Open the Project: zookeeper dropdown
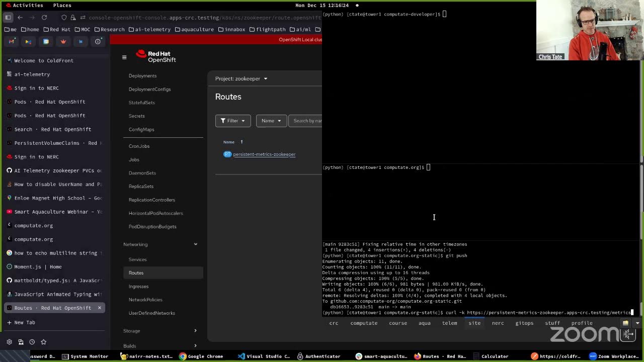The width and height of the screenshot is (644, 362). pos(242,78)
